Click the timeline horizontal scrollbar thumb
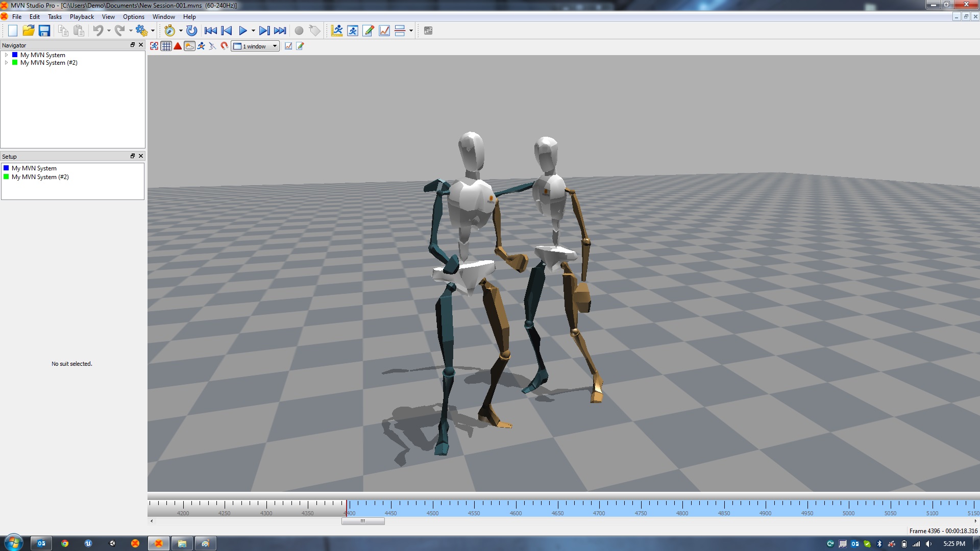The height and width of the screenshot is (551, 980). pyautogui.click(x=363, y=521)
